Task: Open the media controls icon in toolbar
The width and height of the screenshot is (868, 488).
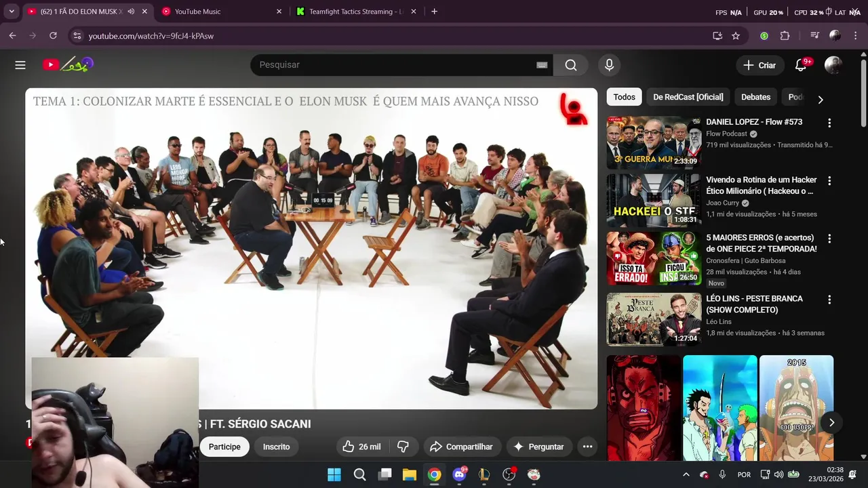Action: coord(815,36)
